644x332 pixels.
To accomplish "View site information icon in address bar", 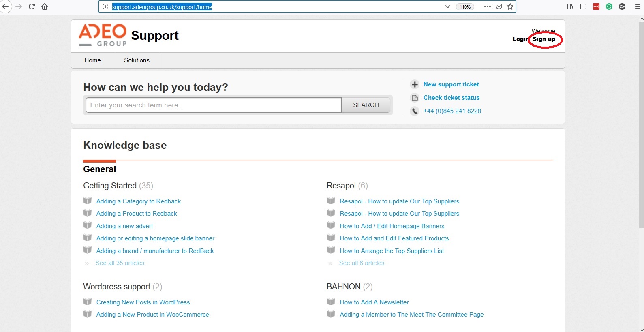I will click(105, 6).
